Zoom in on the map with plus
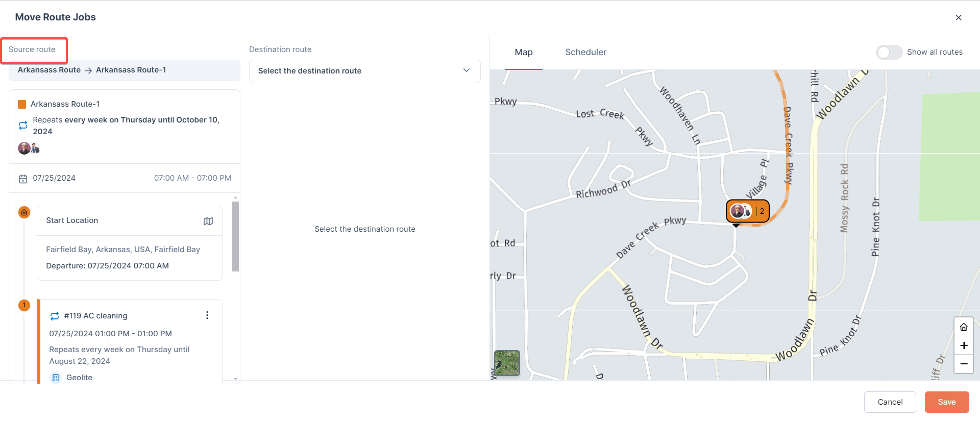This screenshot has width=980, height=422. coord(964,345)
